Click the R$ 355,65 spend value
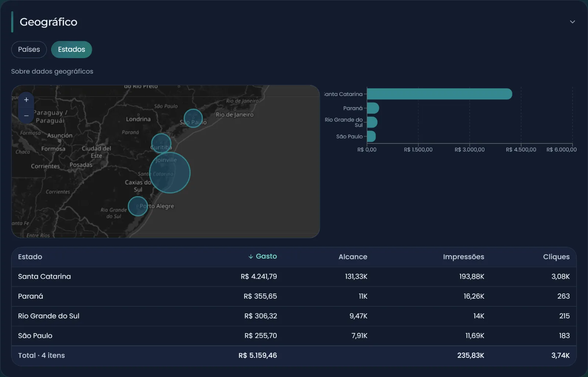This screenshot has width=588, height=377. click(x=260, y=296)
